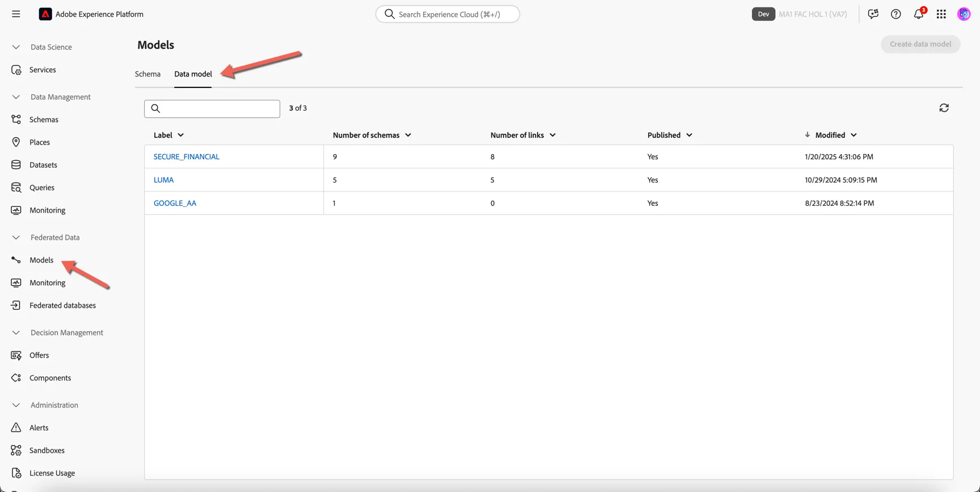The image size is (980, 492).
Task: Collapse the Administration section
Action: tap(16, 405)
